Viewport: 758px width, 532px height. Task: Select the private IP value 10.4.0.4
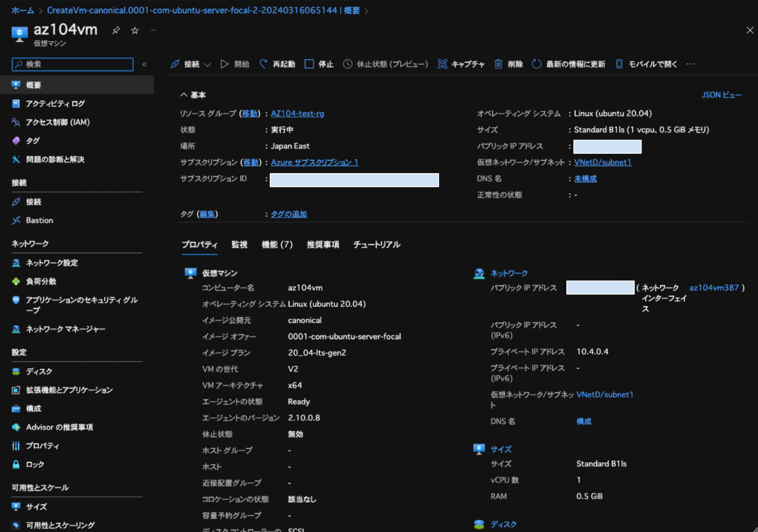[592, 352]
